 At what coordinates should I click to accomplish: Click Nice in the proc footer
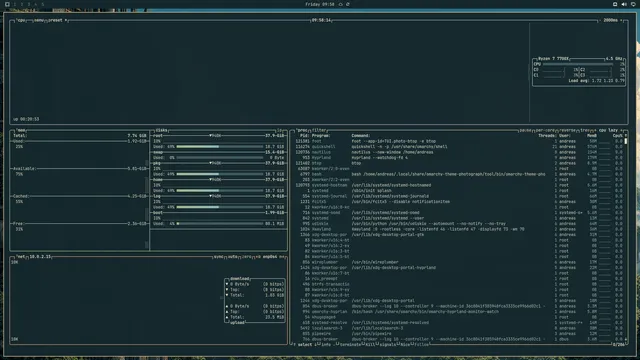404,345
